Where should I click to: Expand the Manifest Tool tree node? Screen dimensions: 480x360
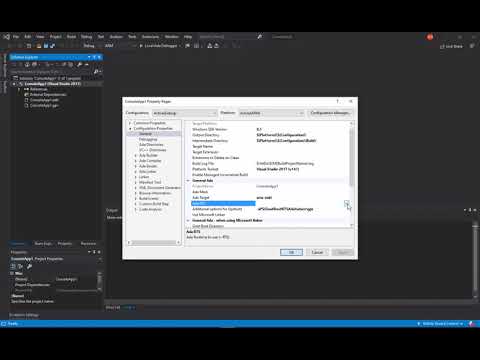[136, 182]
